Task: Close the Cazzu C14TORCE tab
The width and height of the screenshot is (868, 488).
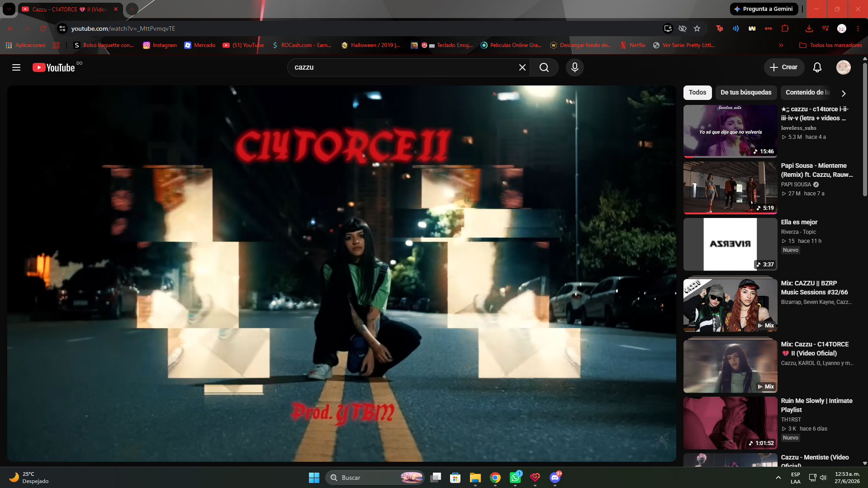Action: pyautogui.click(x=116, y=9)
